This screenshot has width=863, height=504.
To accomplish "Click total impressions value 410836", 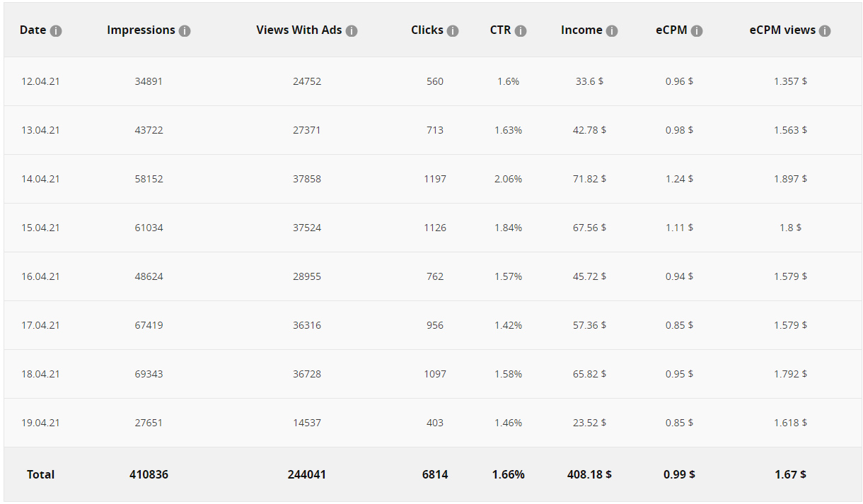I will coord(149,474).
